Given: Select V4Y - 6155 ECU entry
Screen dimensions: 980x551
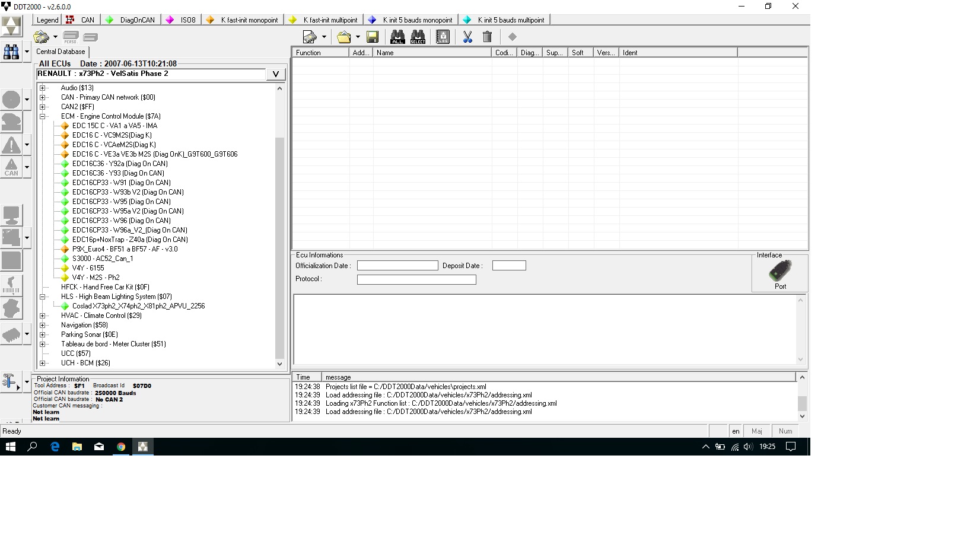Looking at the screenshot, I should click(x=88, y=268).
